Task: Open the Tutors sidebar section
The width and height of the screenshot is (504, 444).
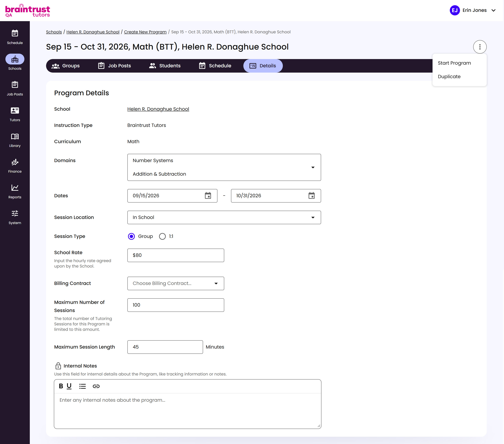Action: pos(15,114)
